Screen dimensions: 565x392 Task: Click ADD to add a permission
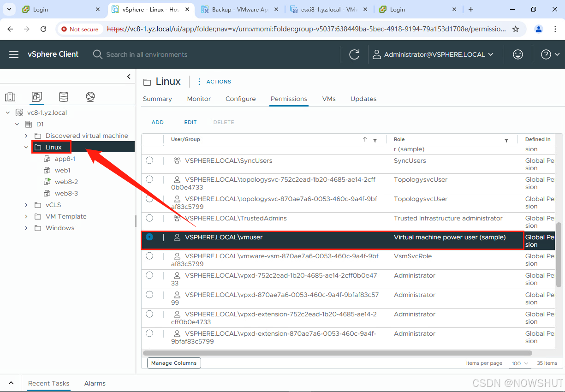pos(158,122)
